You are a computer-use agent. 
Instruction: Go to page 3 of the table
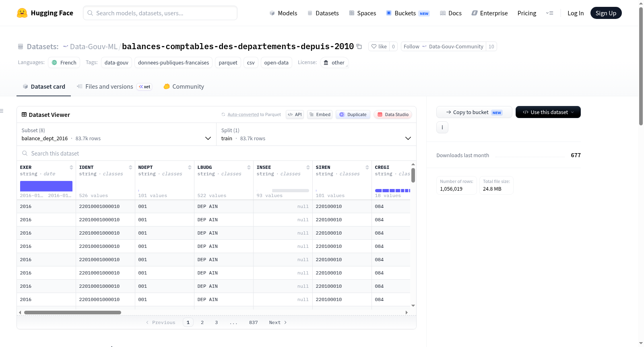(x=216, y=322)
